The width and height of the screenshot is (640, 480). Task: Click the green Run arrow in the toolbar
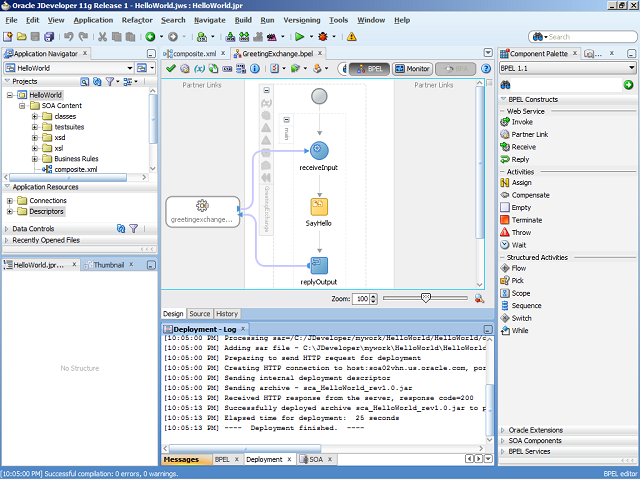[x=298, y=36]
